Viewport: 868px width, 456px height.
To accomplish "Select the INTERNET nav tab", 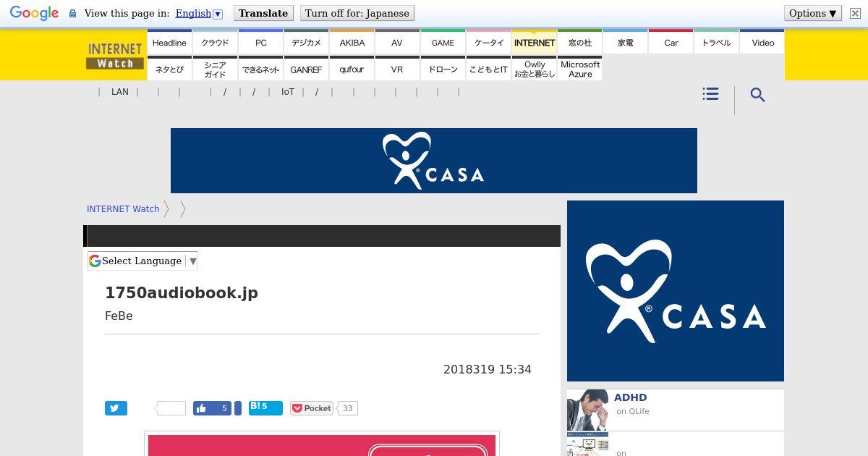I will tap(535, 43).
